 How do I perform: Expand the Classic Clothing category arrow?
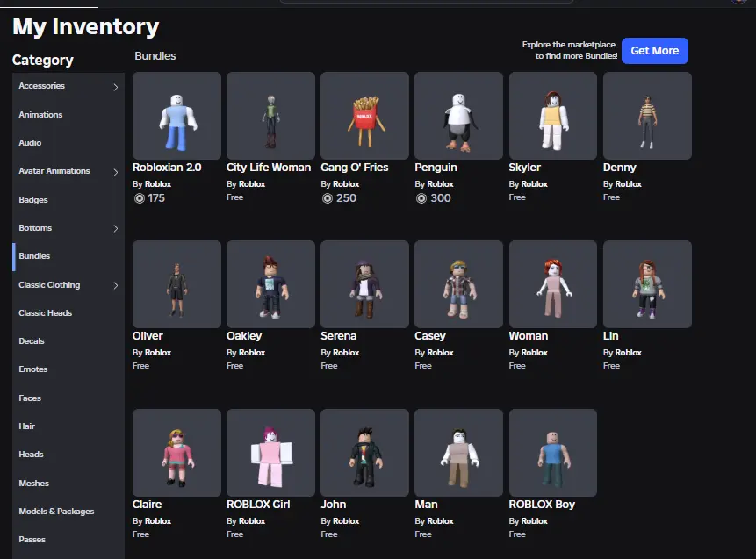pyautogui.click(x=116, y=285)
